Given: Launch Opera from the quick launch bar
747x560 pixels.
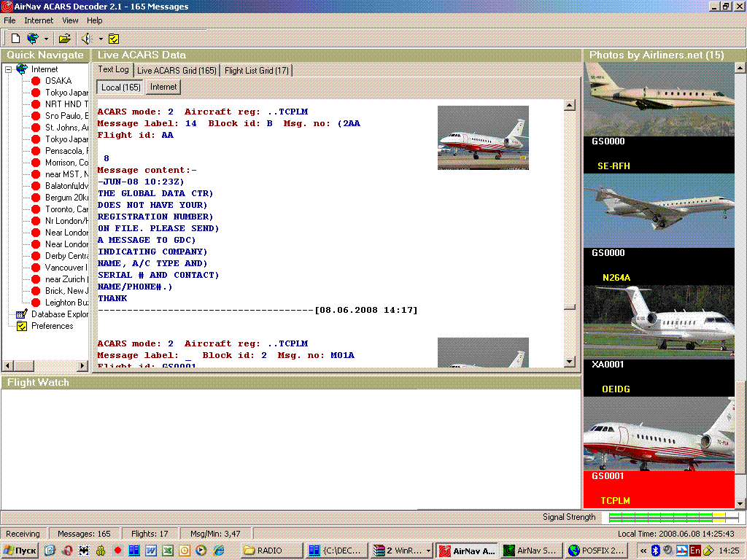Looking at the screenshot, I should tap(67, 551).
